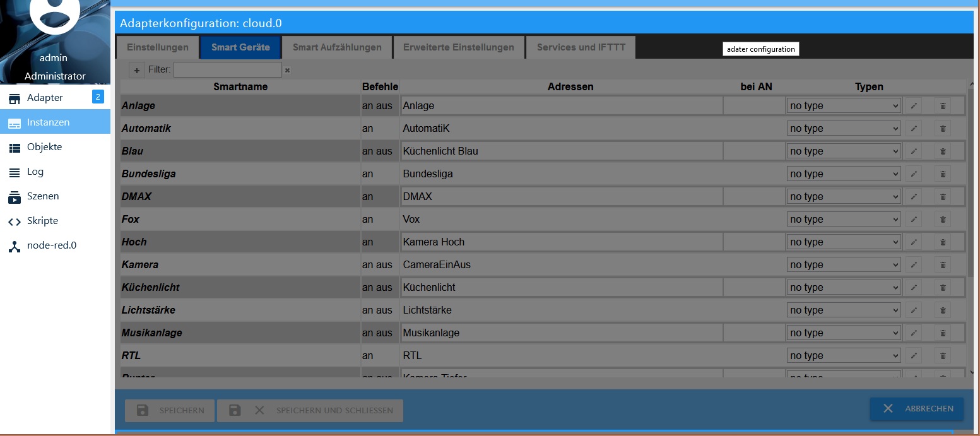Screen dimensions: 980x436
Task: Open type dropdown for Blau
Action: tap(844, 151)
